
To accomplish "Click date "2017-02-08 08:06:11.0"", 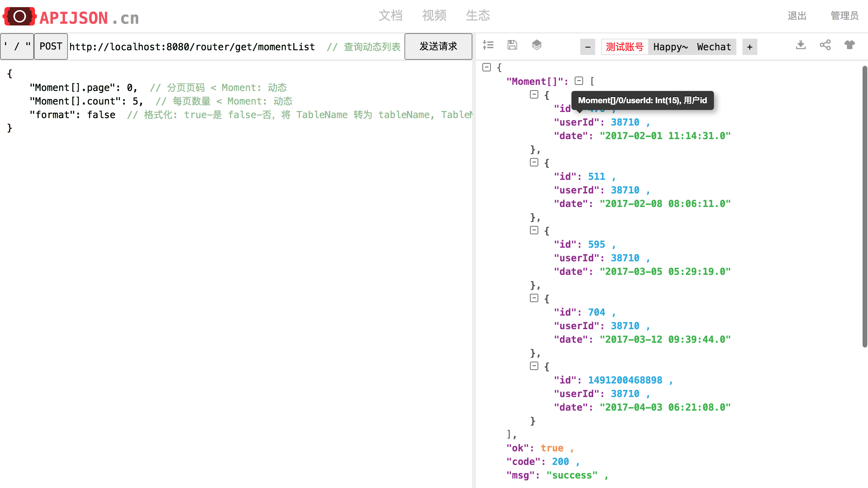I will click(x=665, y=204).
